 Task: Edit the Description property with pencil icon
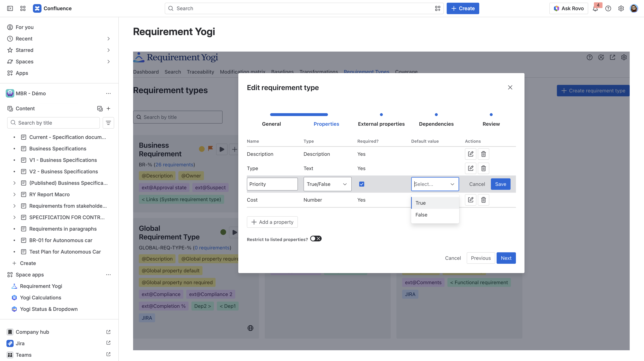click(470, 154)
